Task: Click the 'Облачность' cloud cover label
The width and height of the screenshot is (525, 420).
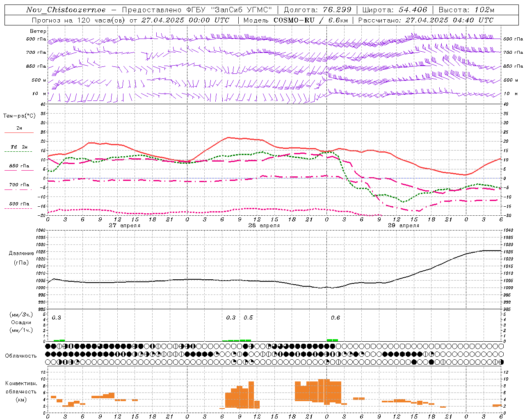Action: pyautogui.click(x=21, y=356)
